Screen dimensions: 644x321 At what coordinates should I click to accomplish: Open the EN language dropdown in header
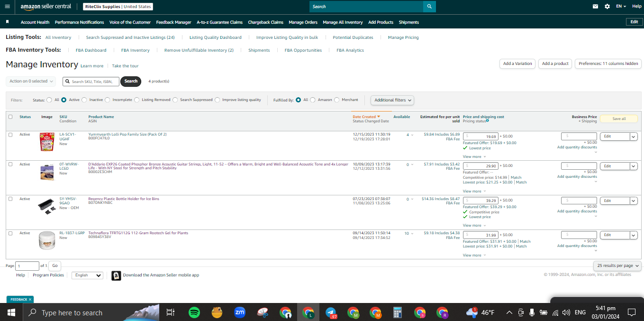[621, 7]
